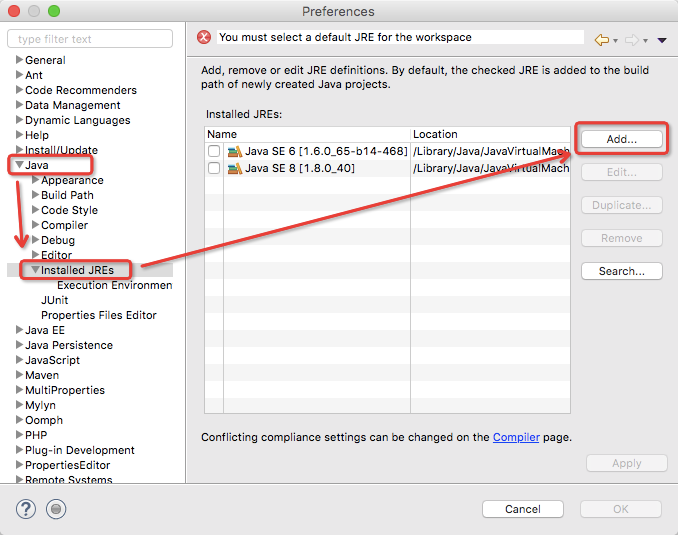Select Installed JREs in the tree
Viewport: 678px width, 535px height.
tap(77, 270)
